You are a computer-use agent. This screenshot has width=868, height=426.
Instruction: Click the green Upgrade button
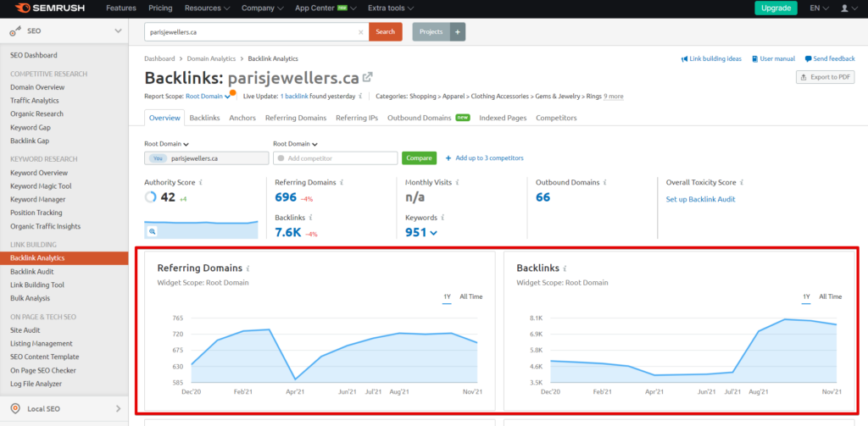tap(776, 8)
